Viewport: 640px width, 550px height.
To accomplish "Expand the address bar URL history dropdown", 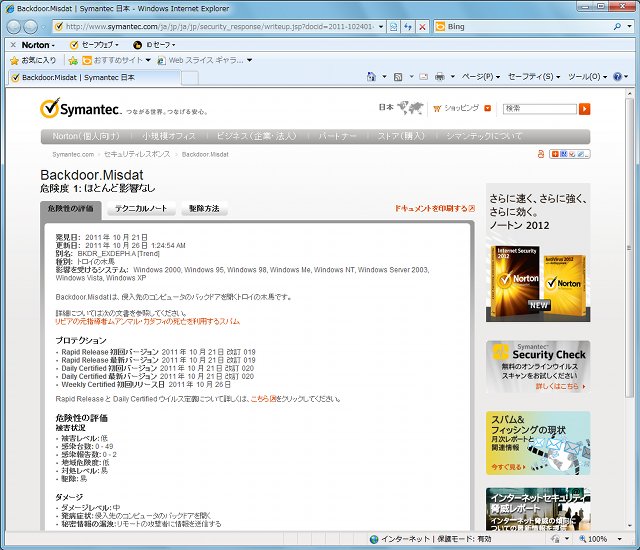I will coord(381,27).
